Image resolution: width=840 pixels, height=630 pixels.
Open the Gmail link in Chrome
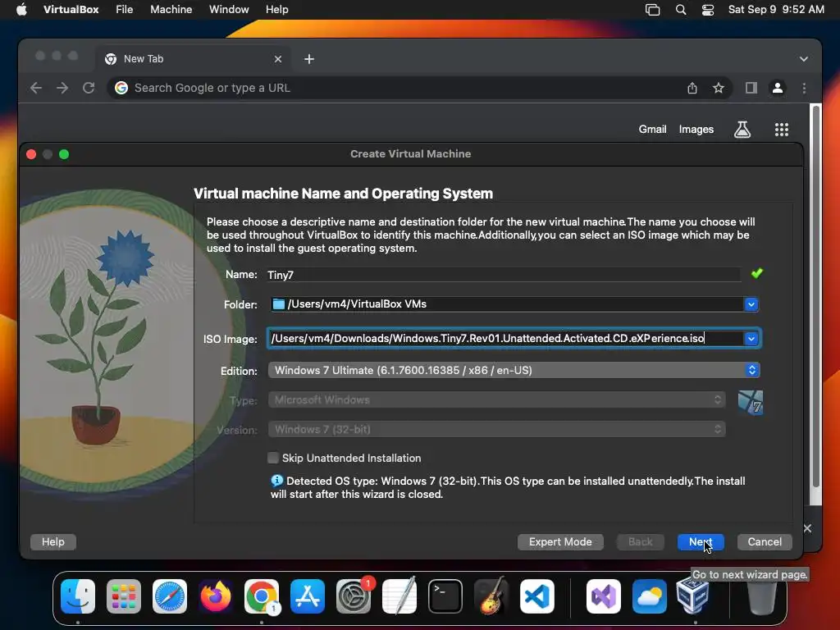pyautogui.click(x=652, y=129)
